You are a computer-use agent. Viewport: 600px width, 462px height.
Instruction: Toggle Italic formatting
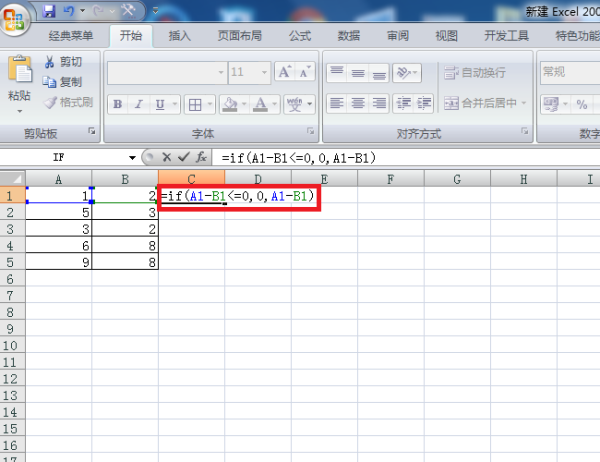[139, 104]
